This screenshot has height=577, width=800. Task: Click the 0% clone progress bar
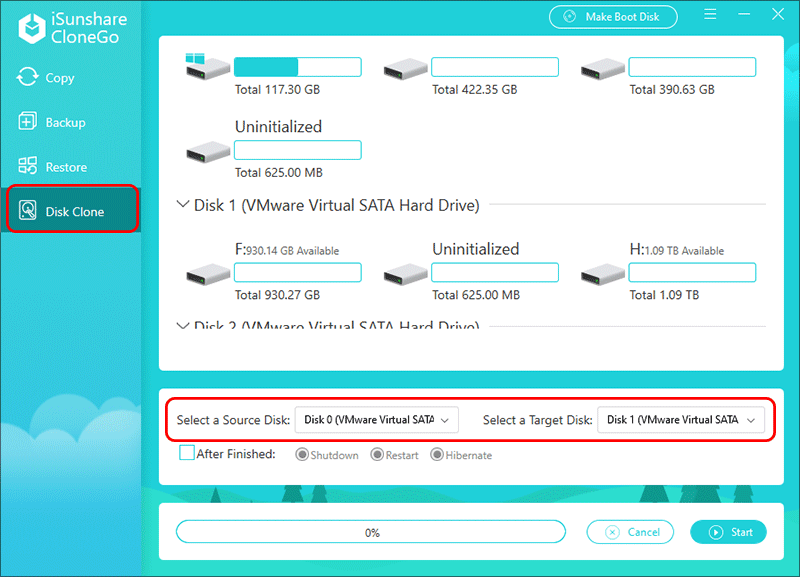pyautogui.click(x=371, y=532)
